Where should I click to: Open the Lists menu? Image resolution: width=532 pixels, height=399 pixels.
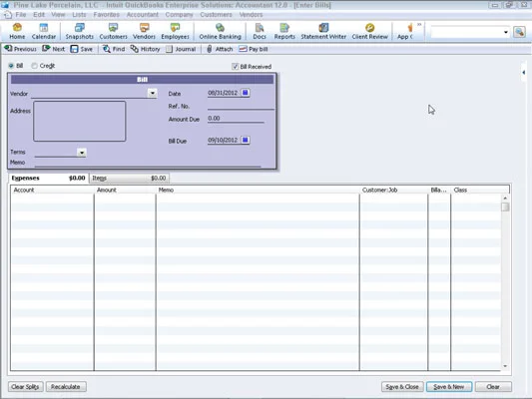point(79,15)
